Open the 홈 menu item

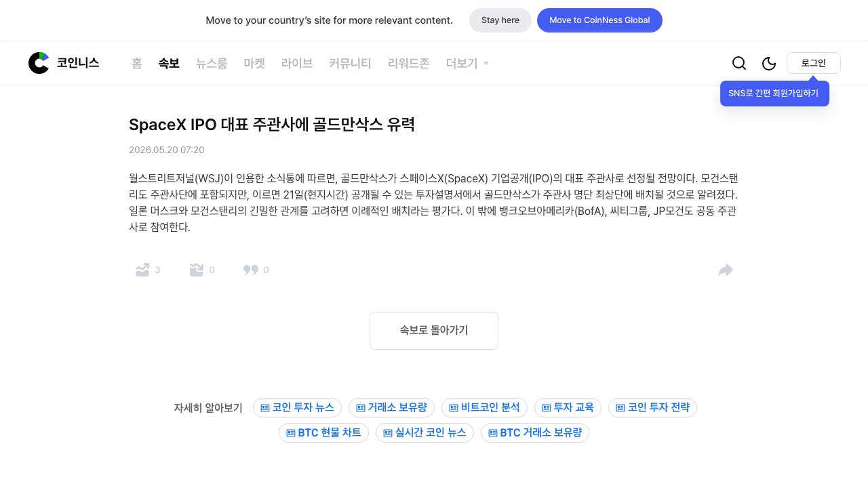(137, 63)
